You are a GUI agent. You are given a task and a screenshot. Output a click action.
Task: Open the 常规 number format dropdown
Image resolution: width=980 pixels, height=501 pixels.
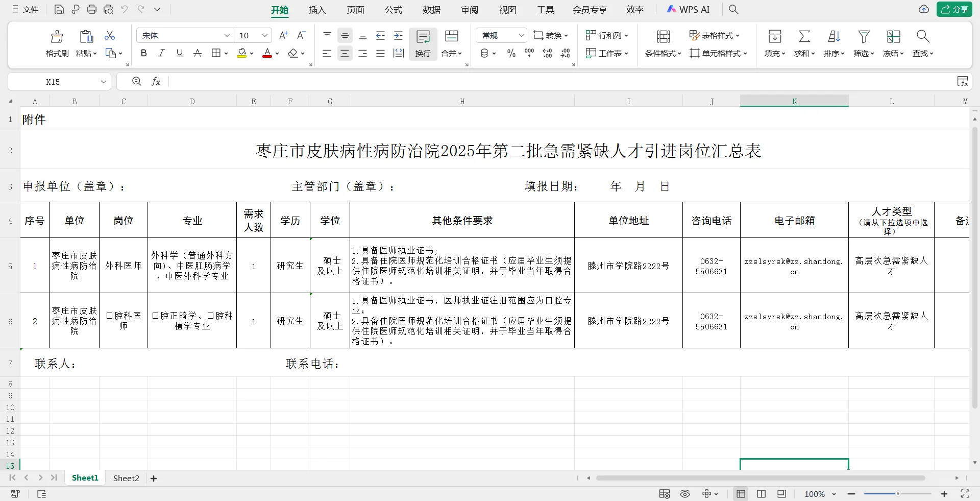(522, 35)
